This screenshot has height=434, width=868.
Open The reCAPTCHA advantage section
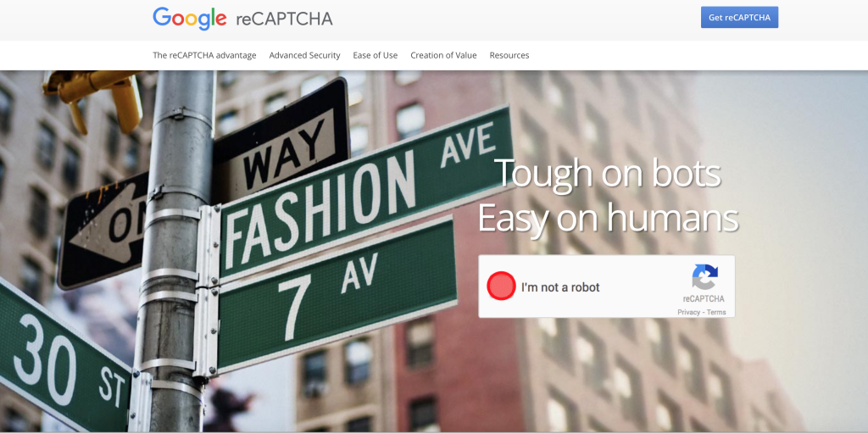click(x=204, y=55)
